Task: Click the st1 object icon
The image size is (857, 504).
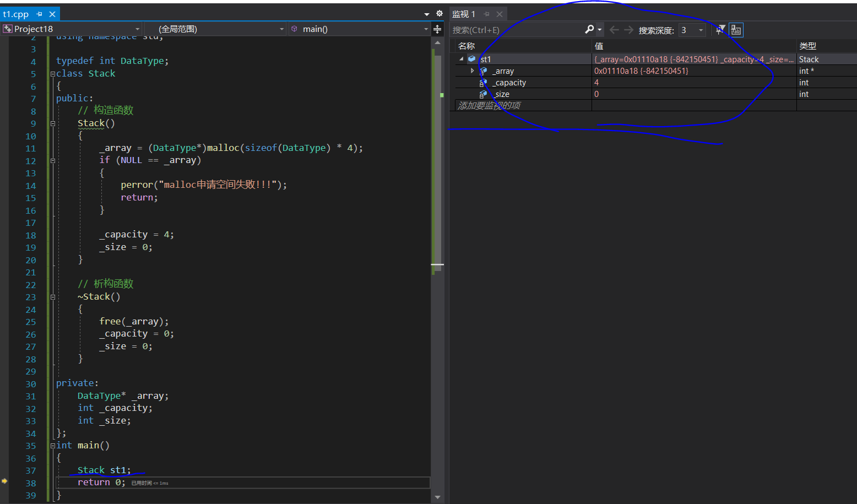Action: click(x=472, y=59)
